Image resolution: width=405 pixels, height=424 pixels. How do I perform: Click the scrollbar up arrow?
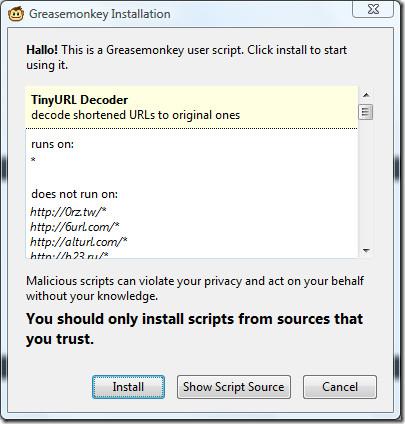tap(366, 95)
